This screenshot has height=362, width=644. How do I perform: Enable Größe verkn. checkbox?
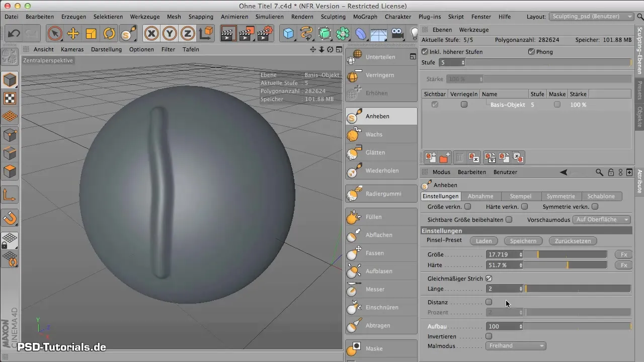[467, 207]
